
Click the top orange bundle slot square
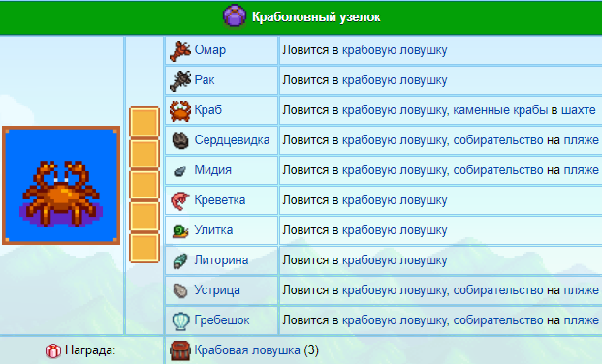(144, 122)
